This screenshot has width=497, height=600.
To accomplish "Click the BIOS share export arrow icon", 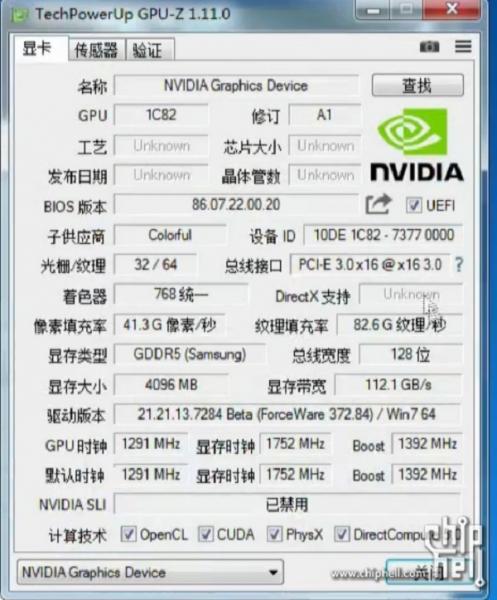I will [378, 204].
